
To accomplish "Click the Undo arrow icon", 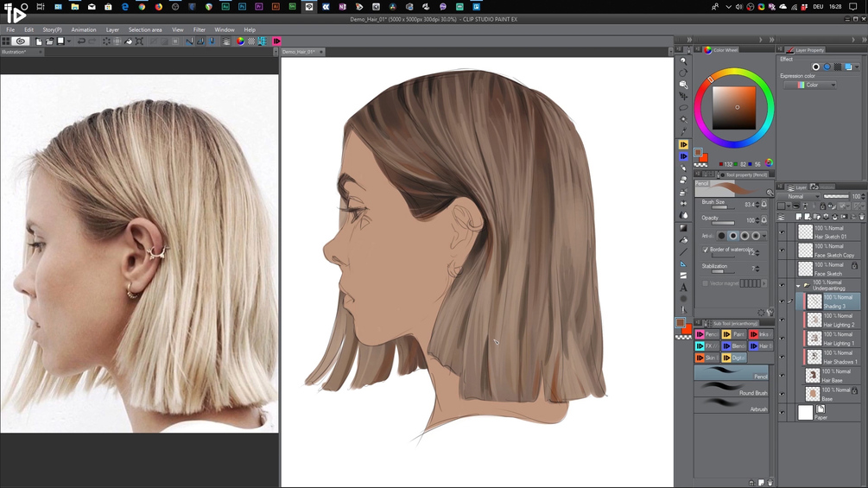I will click(x=81, y=41).
